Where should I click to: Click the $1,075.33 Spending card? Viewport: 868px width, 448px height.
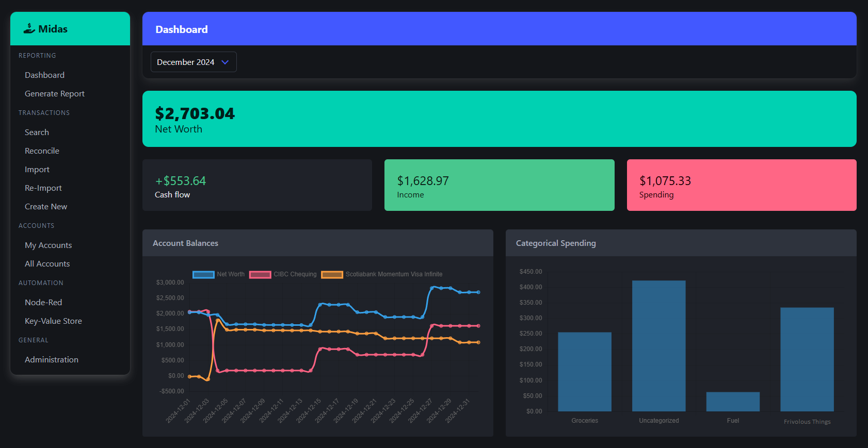[x=742, y=185]
